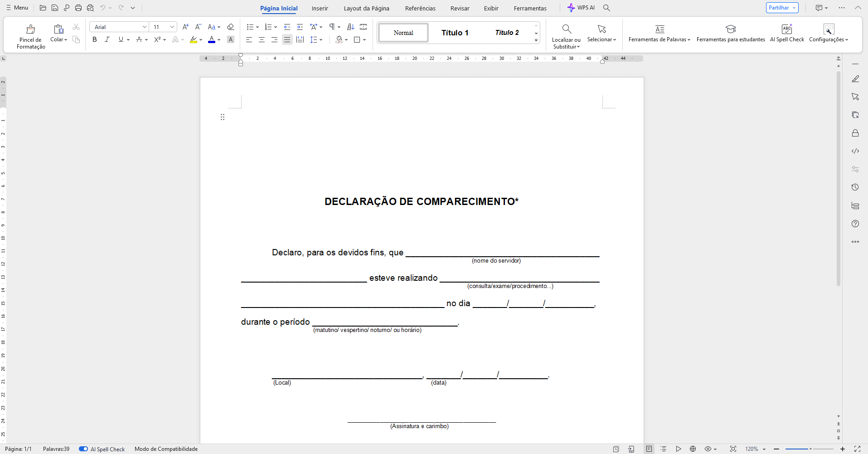Toggle the AI Spell Check switch in status bar
The height and width of the screenshot is (454, 868).
(x=83, y=449)
